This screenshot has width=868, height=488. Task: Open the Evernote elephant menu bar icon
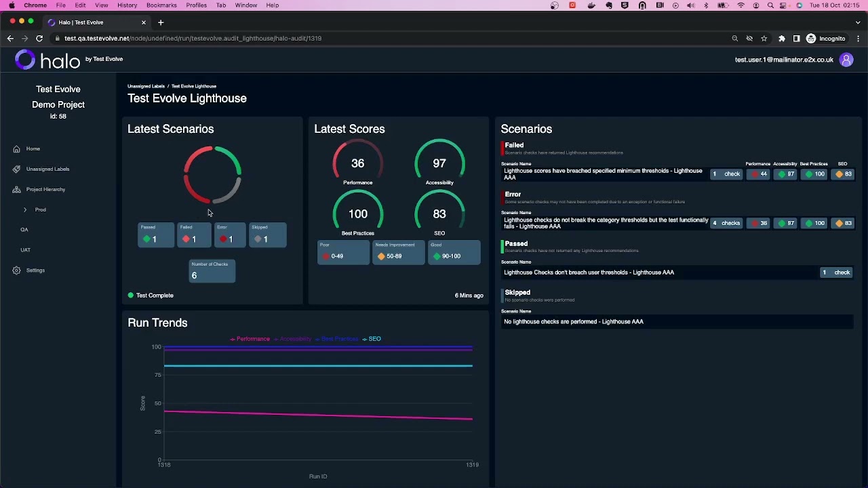pyautogui.click(x=608, y=5)
